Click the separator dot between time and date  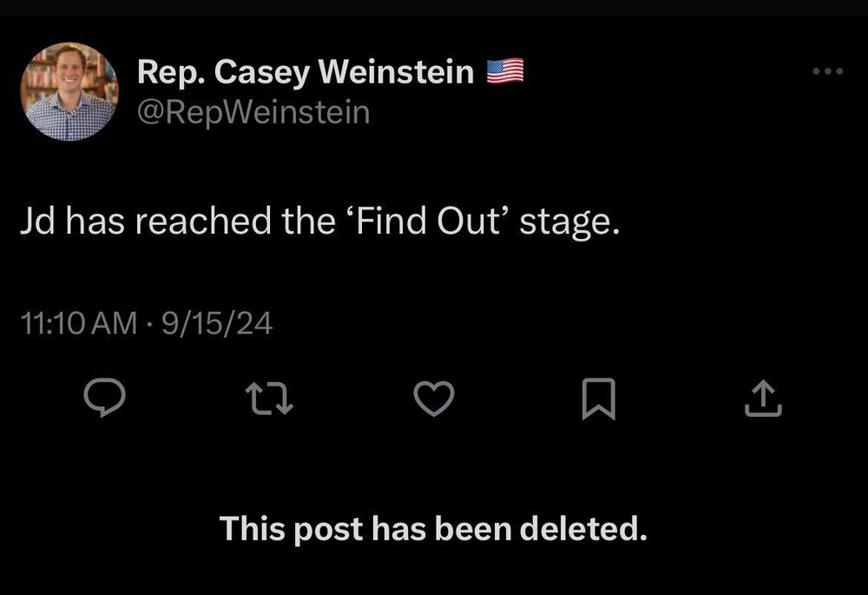click(149, 323)
